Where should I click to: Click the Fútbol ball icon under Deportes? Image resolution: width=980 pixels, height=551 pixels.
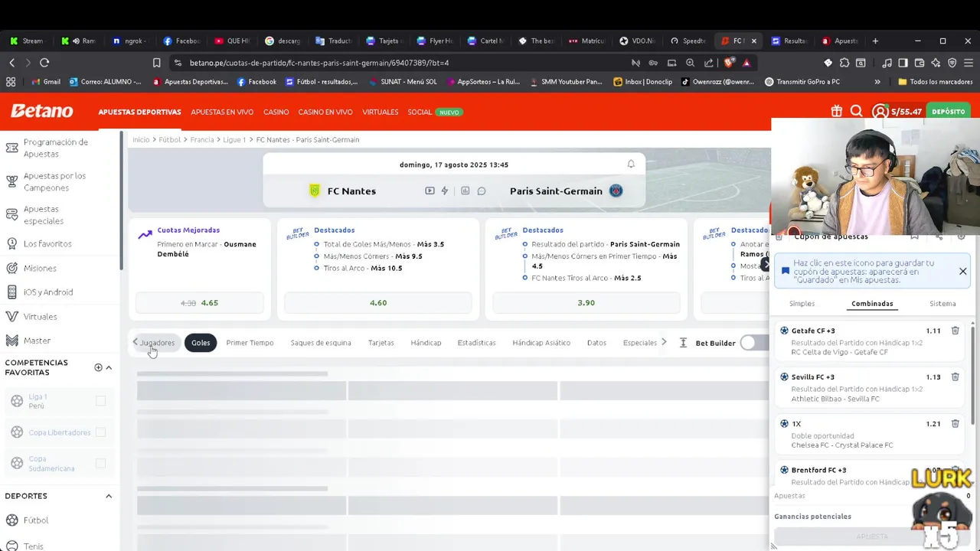(x=11, y=520)
